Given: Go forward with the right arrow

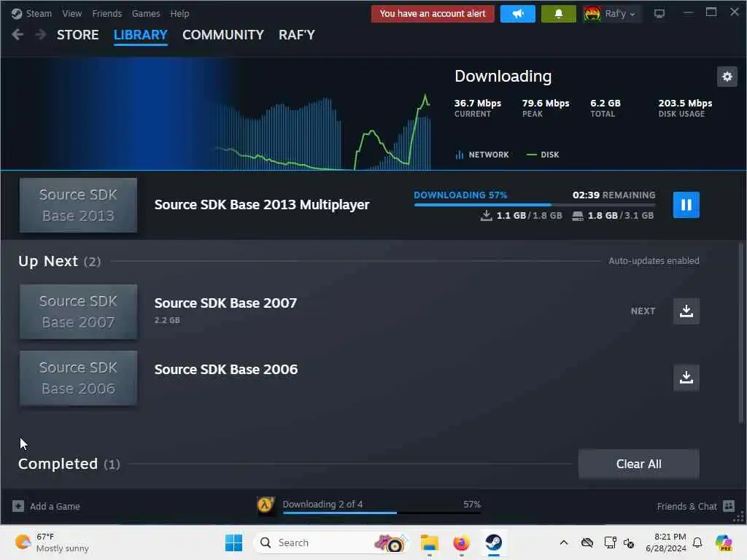Looking at the screenshot, I should (x=41, y=34).
